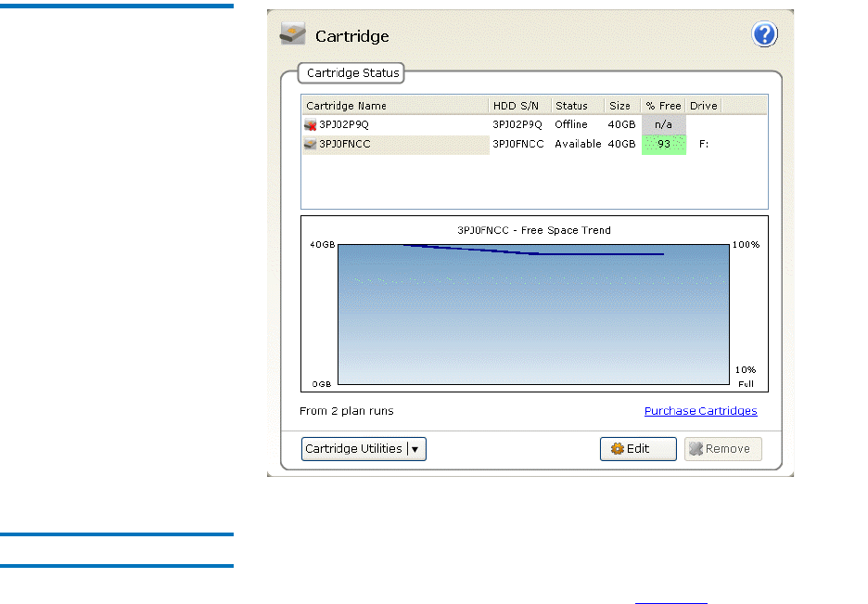Click the Offline status cell
Screen dimensions: 868x604
click(x=571, y=124)
